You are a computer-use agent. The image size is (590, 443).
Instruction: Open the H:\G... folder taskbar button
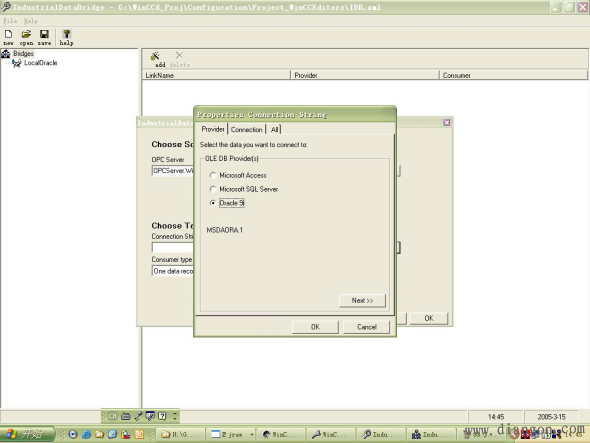(x=181, y=434)
